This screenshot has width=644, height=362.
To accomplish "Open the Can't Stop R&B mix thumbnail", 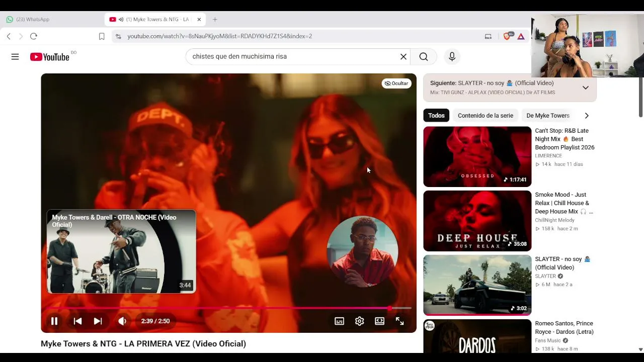I will 477,157.
